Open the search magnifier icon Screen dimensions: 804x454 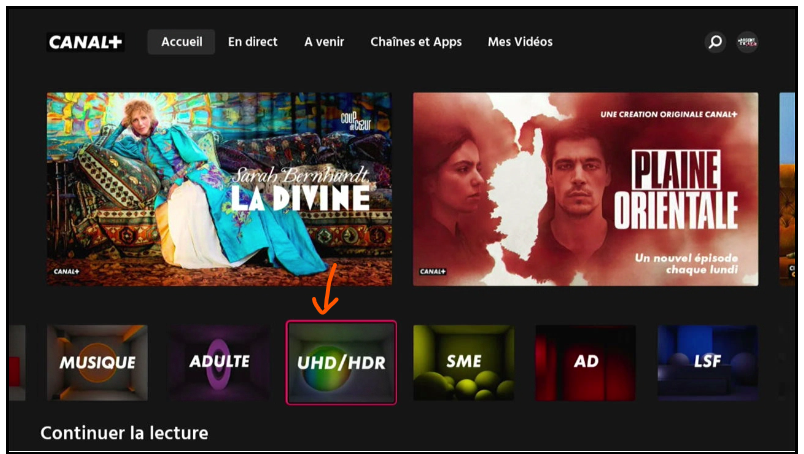click(715, 42)
